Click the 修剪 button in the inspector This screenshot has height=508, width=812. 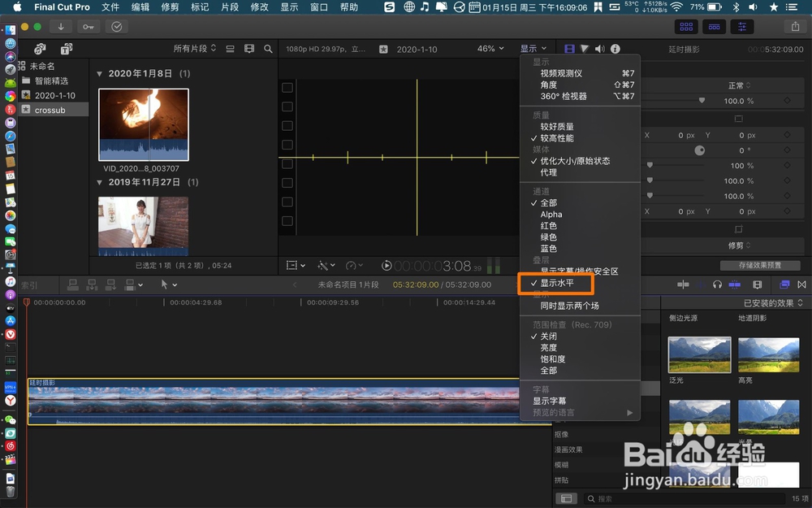[x=737, y=245]
